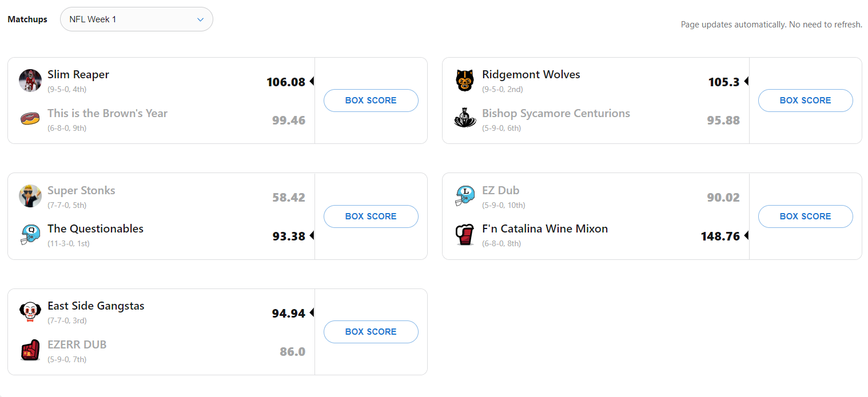Open Box Score for the Slim Reaper matchup

[371, 101]
